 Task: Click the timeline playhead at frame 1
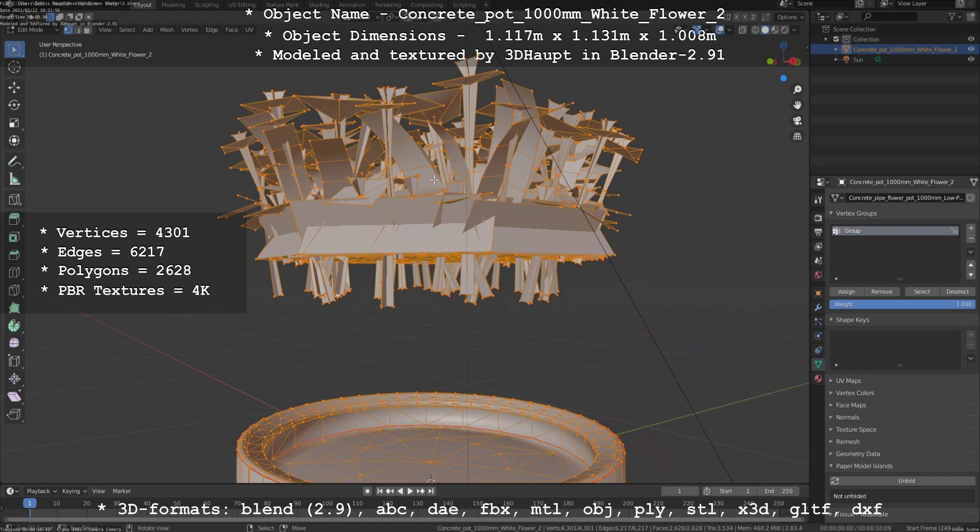point(30,503)
